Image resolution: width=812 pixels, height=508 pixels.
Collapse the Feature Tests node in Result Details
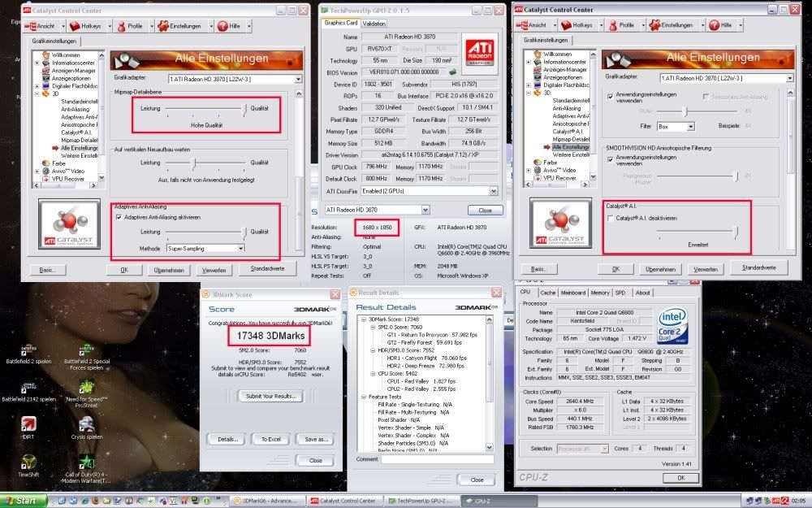364,397
